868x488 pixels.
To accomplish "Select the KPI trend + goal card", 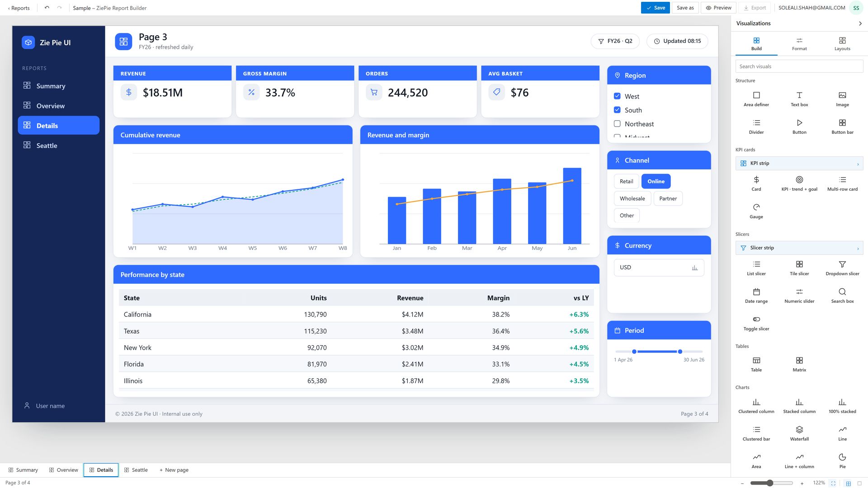I will click(799, 183).
